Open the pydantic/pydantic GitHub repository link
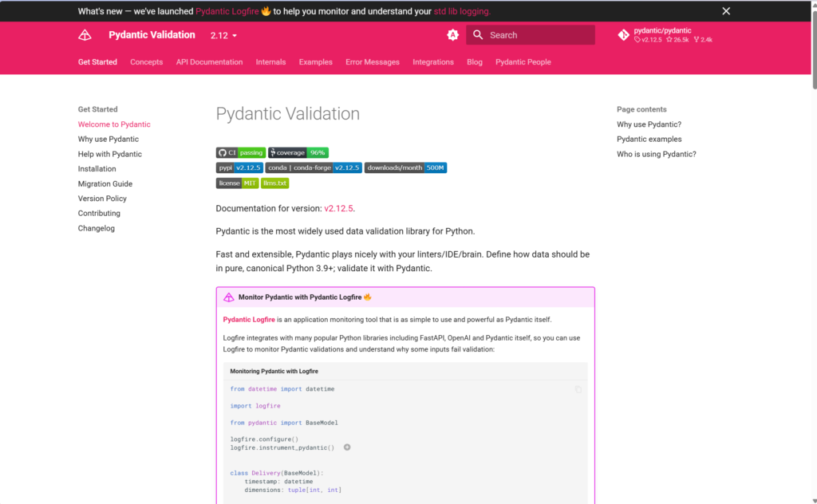The width and height of the screenshot is (817, 504). (x=665, y=35)
